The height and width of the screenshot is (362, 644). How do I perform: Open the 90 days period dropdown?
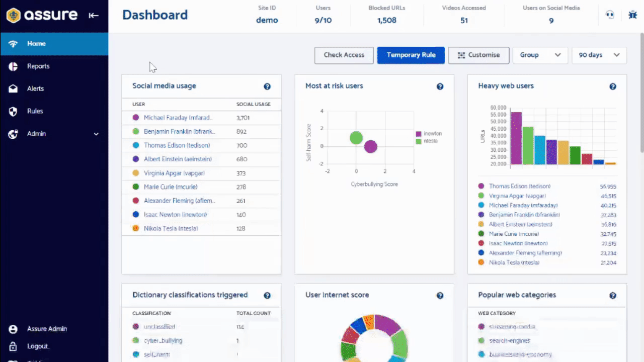(x=599, y=55)
